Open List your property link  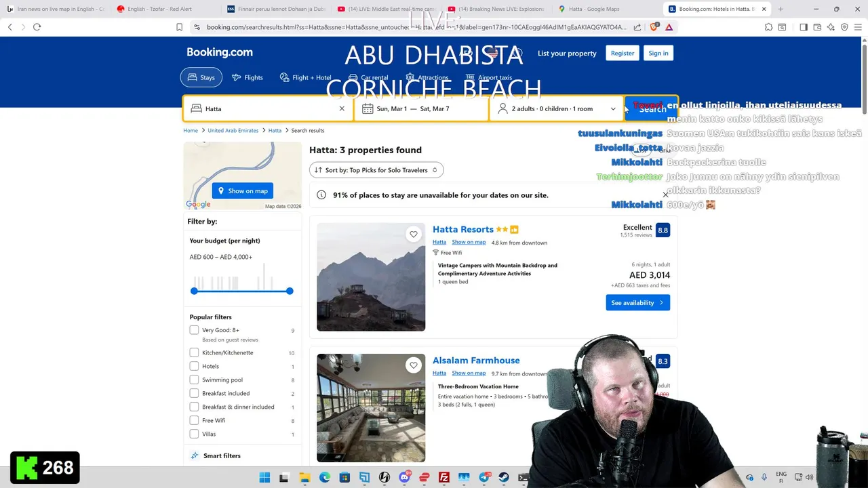[567, 53]
